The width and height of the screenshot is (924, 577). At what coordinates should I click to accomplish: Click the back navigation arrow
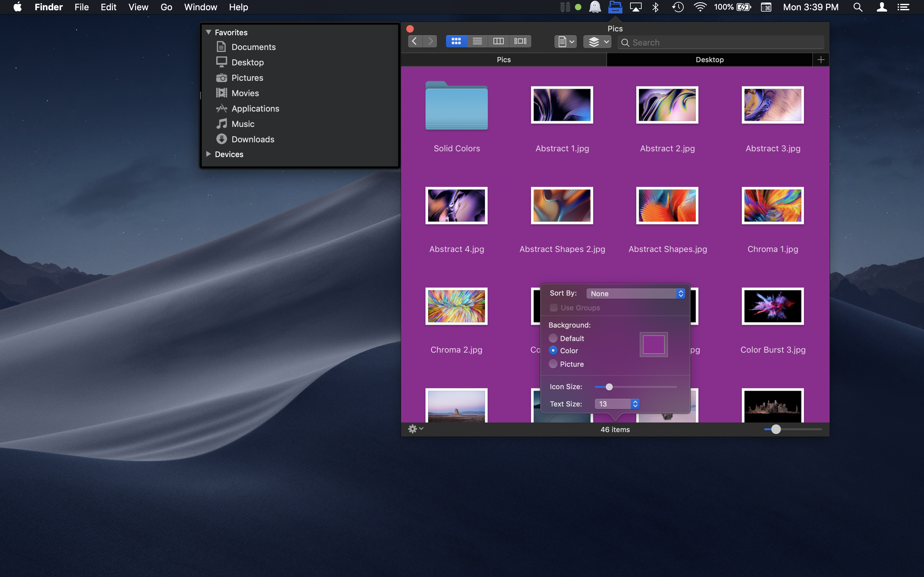[x=415, y=41]
